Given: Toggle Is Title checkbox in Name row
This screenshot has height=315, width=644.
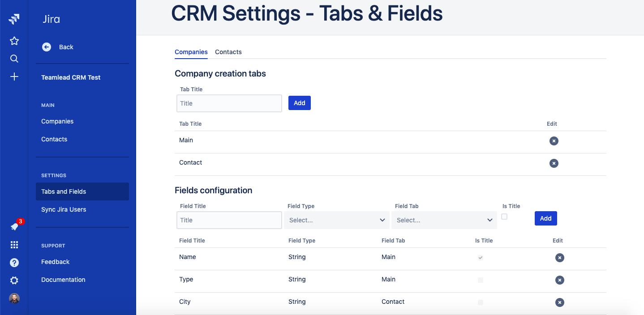Looking at the screenshot, I should click(481, 258).
